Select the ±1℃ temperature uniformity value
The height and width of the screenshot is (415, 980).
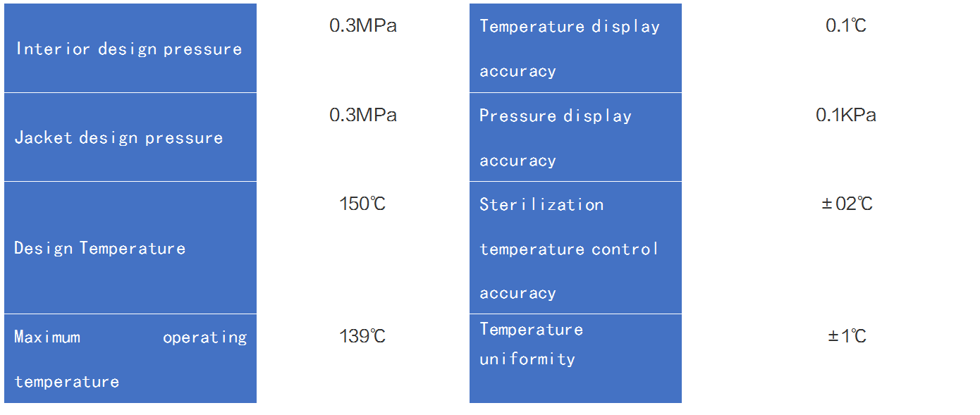point(847,337)
